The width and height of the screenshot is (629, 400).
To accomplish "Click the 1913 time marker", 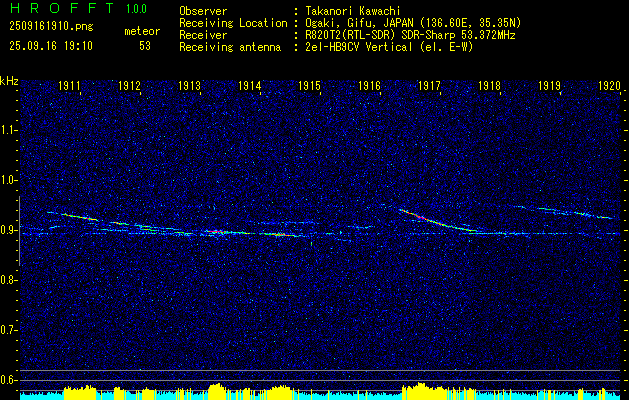I will click(189, 85).
